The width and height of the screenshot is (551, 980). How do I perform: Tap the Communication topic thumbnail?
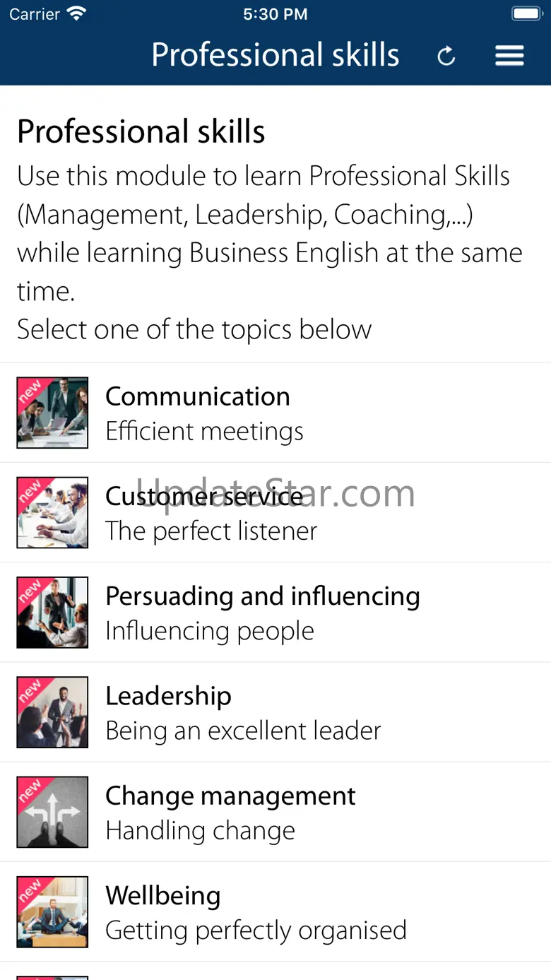point(52,413)
